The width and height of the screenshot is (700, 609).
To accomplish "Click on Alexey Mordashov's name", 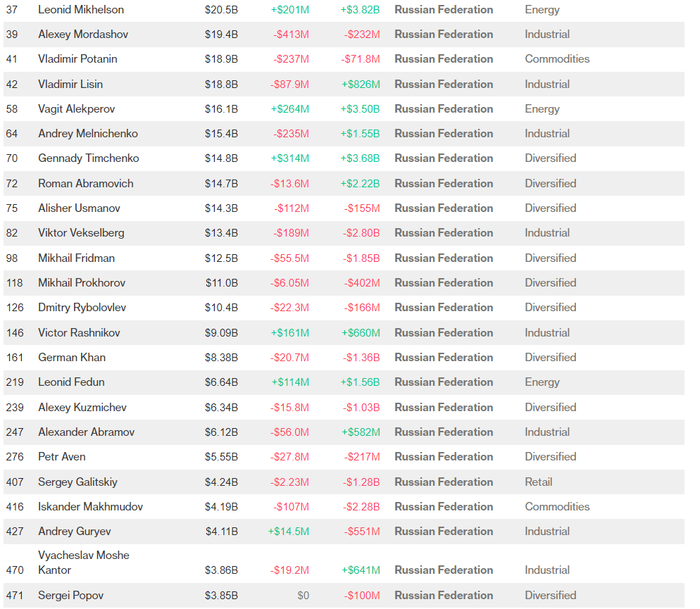I will (x=83, y=34).
